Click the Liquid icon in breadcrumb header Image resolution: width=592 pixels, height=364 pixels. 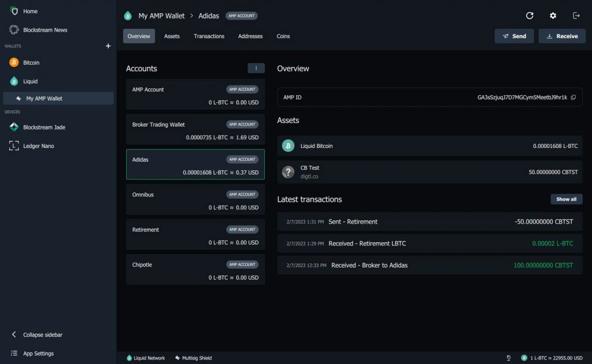[x=128, y=16]
